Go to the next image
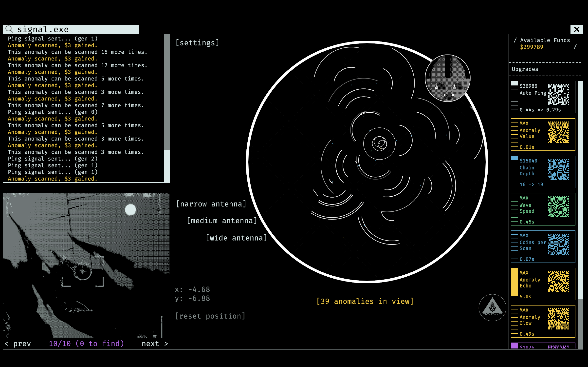588x367 pixels. [155, 344]
